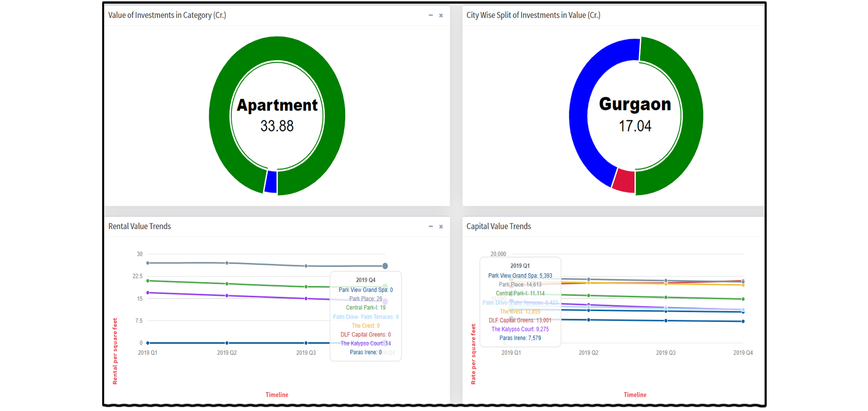Click 'Park Place: 26' in rental tooltip

[366, 299]
